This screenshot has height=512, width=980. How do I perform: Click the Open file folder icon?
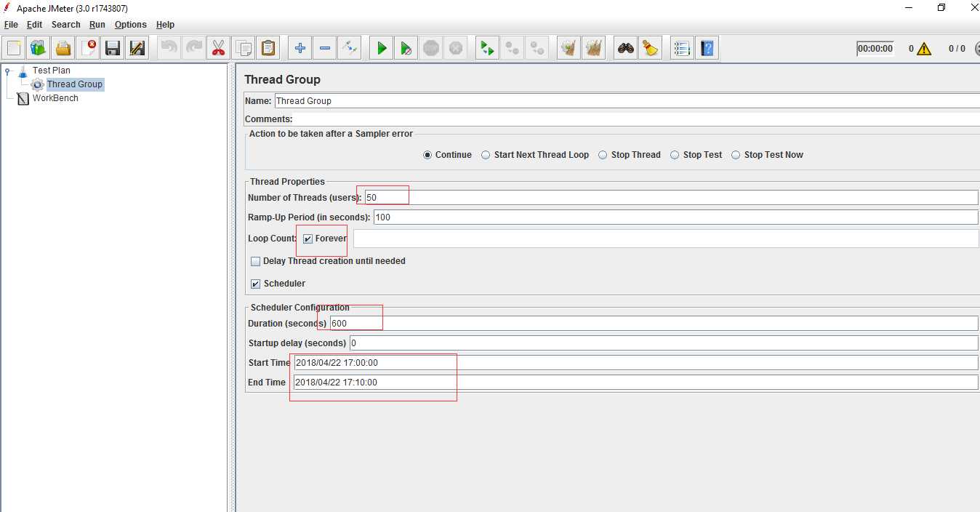click(63, 49)
